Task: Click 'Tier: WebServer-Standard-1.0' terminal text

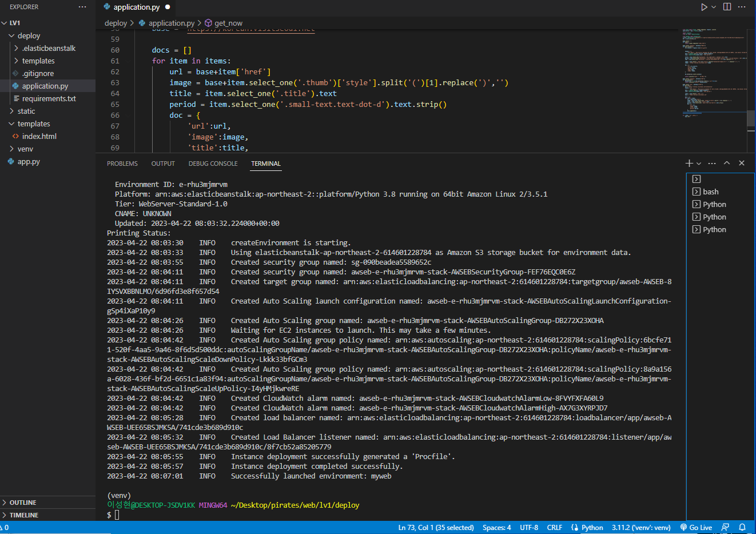Action: [x=171, y=204]
